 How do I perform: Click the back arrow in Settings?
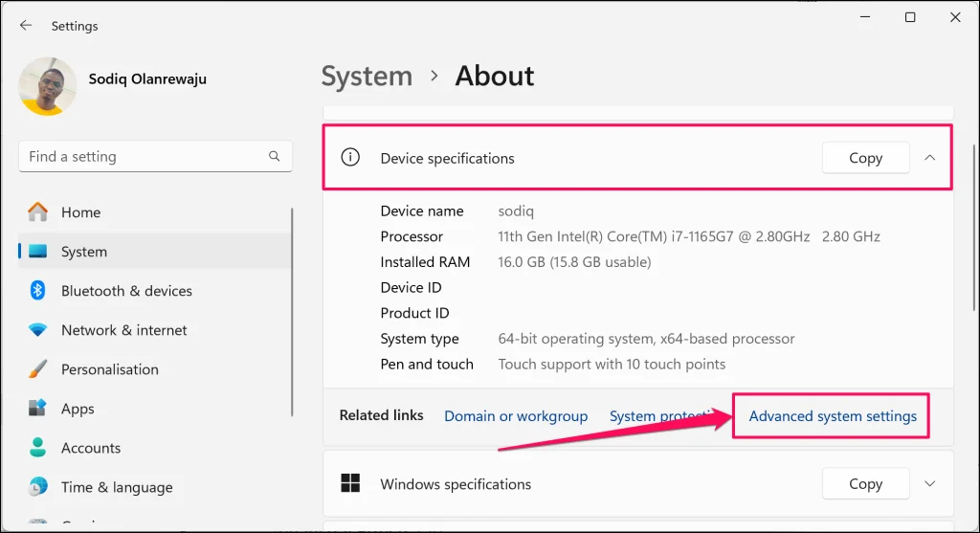click(26, 26)
